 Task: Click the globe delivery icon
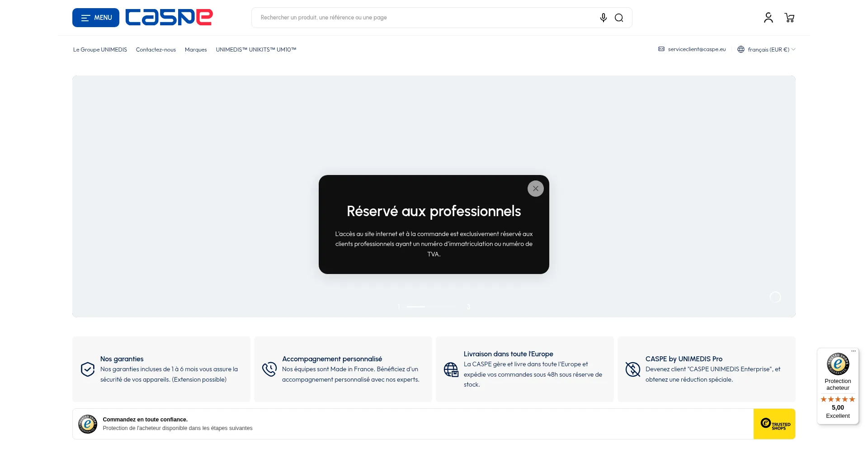(x=451, y=369)
